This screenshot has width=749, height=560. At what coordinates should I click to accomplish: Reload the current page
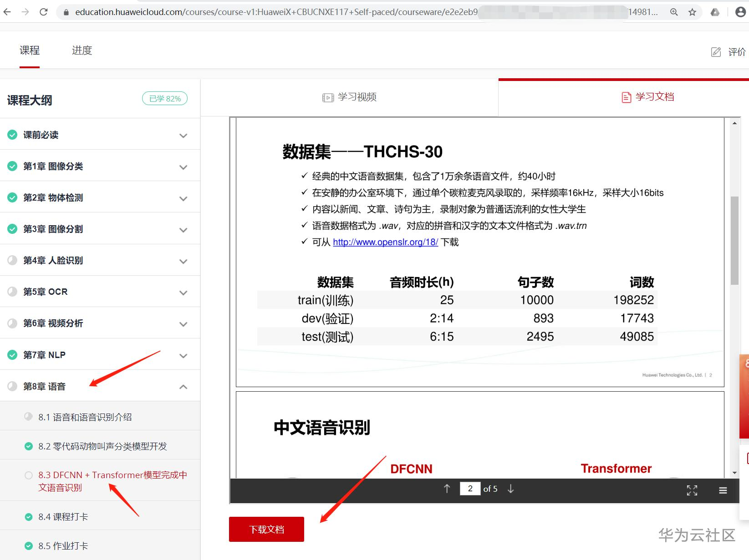(44, 12)
